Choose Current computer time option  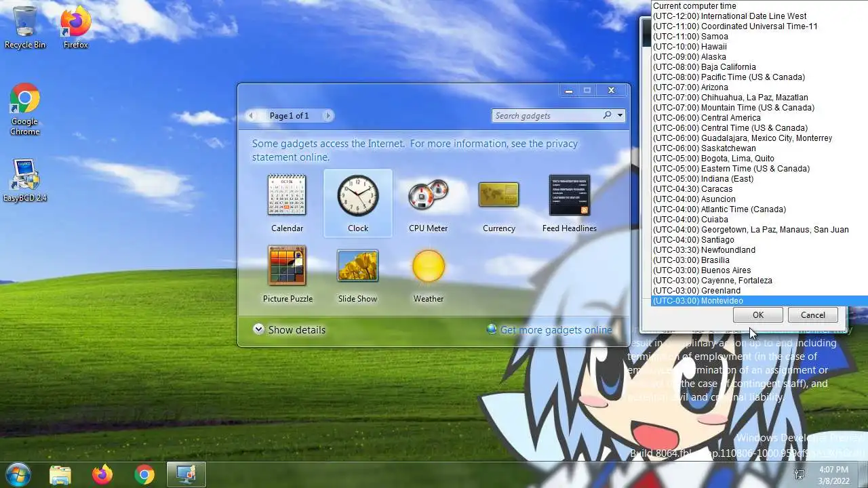pyautogui.click(x=759, y=6)
